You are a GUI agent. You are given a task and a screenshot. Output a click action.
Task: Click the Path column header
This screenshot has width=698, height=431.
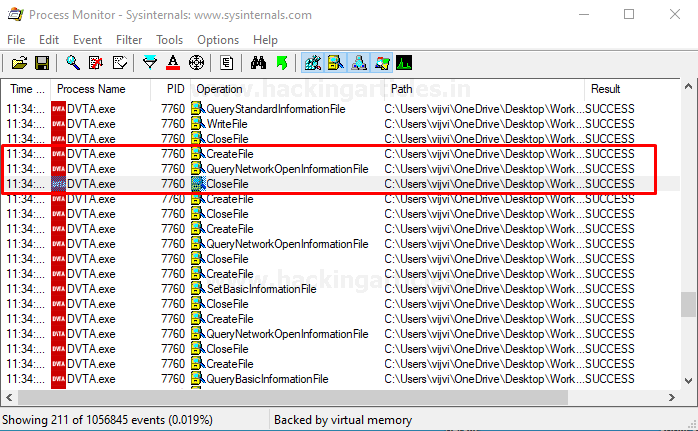[x=484, y=89]
